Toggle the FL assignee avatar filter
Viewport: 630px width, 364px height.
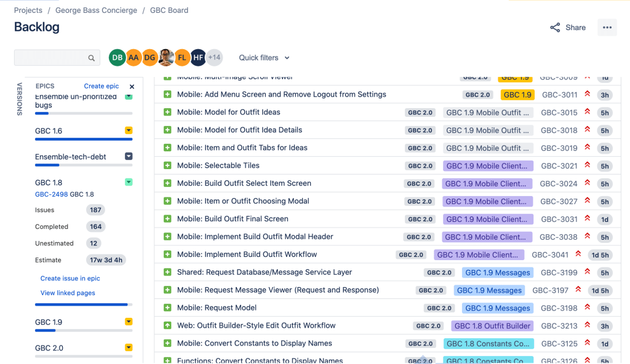(182, 58)
